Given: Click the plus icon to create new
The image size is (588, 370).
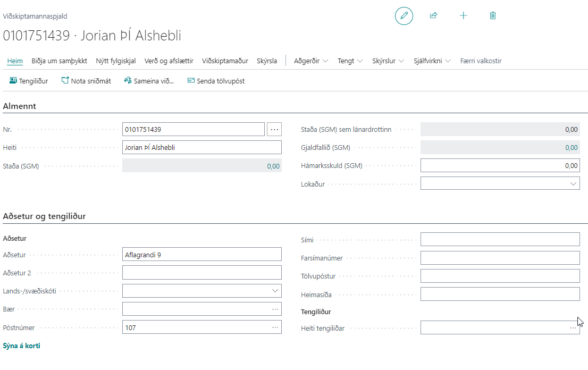Looking at the screenshot, I should 463,16.
